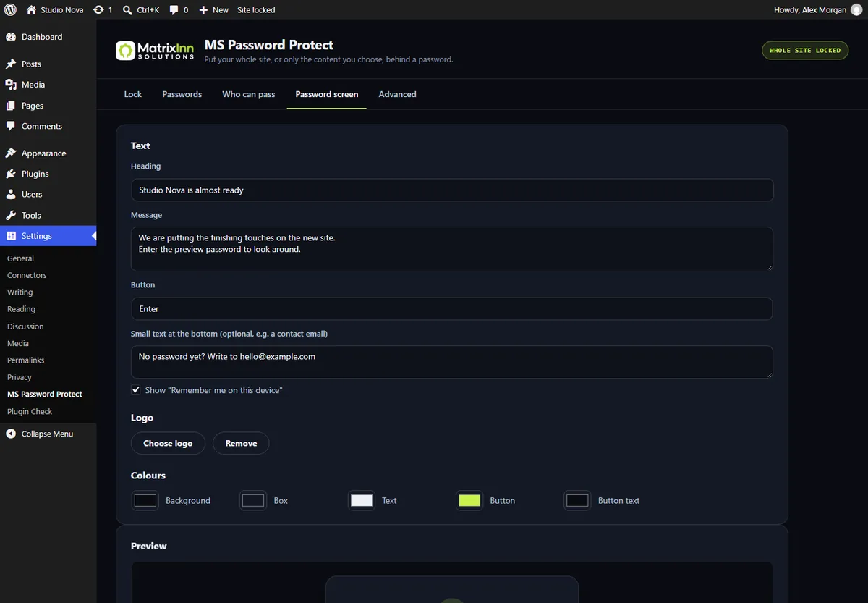Click into the Button label input field

tap(452, 308)
